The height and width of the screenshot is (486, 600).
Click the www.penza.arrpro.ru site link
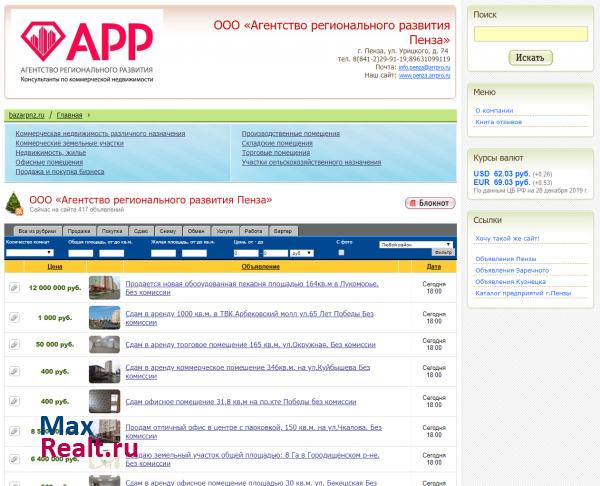(x=424, y=76)
